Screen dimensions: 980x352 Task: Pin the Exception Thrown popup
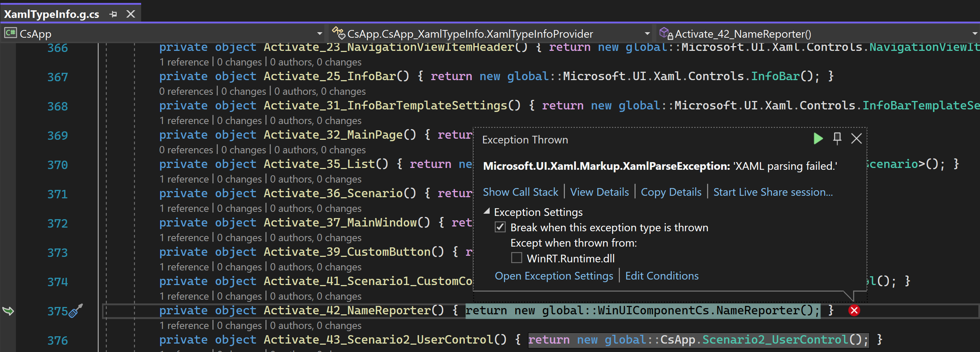(x=837, y=139)
